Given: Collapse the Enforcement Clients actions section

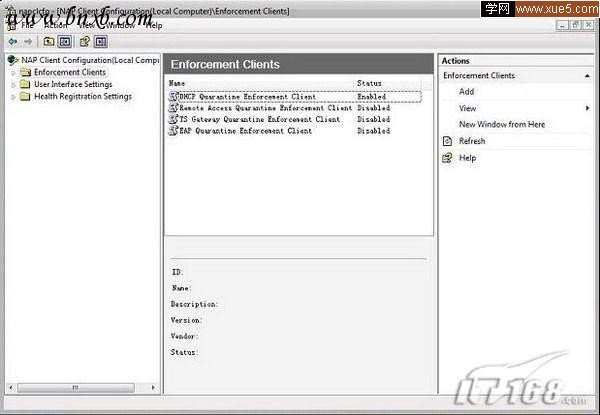Looking at the screenshot, I should pyautogui.click(x=588, y=76).
